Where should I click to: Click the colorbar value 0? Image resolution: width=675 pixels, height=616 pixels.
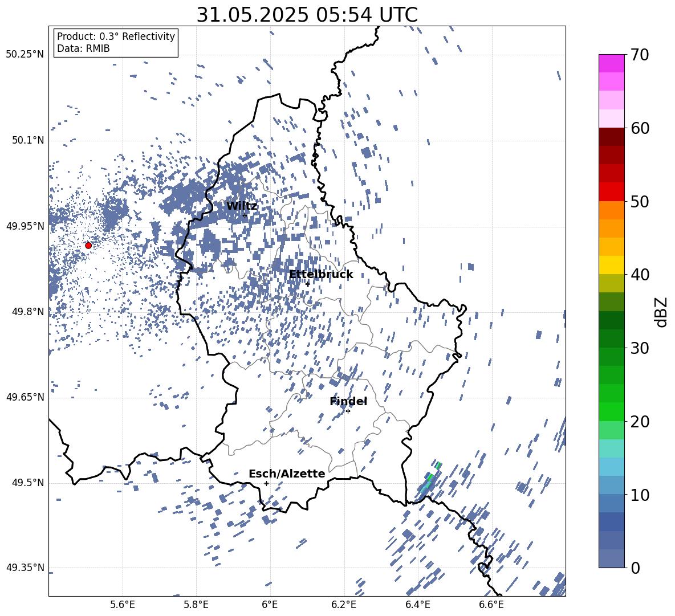tap(635, 568)
